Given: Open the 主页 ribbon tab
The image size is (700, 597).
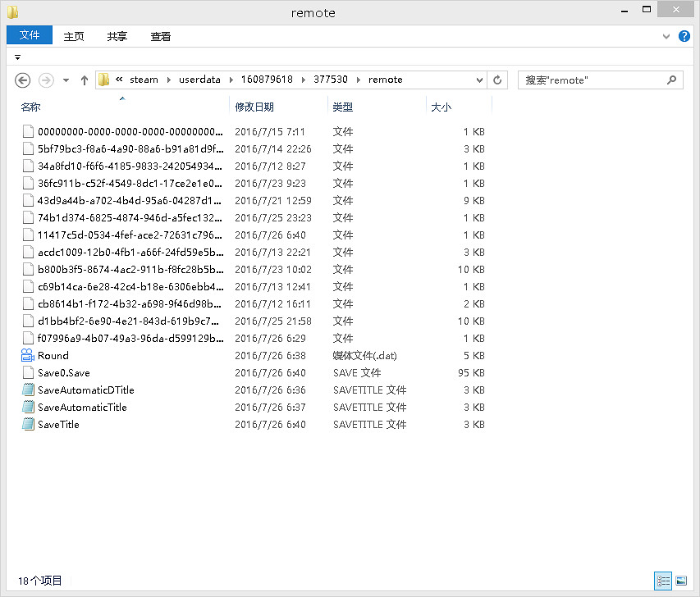Looking at the screenshot, I should (x=74, y=36).
